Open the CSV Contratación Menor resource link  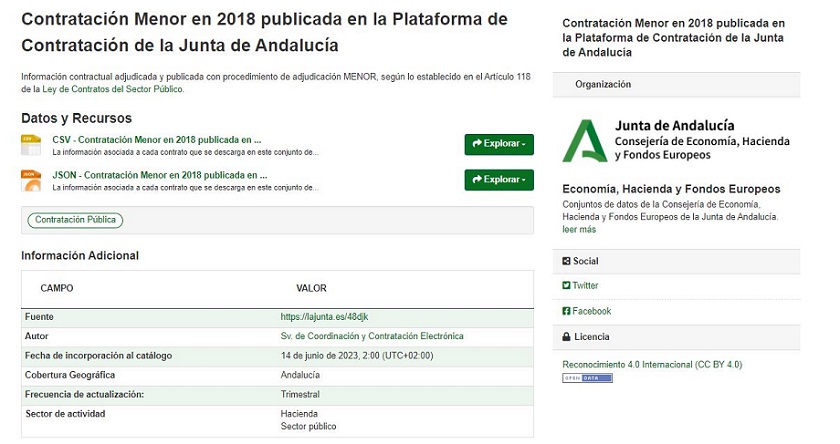[156, 140]
